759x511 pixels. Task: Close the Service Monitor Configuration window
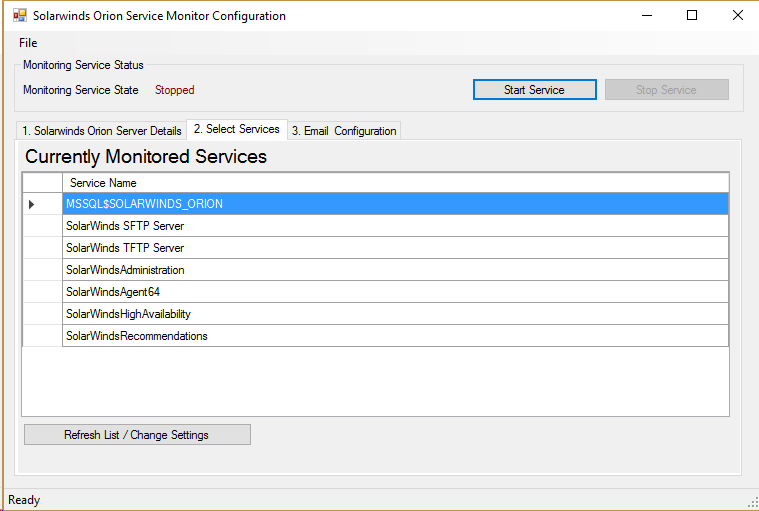tap(738, 15)
